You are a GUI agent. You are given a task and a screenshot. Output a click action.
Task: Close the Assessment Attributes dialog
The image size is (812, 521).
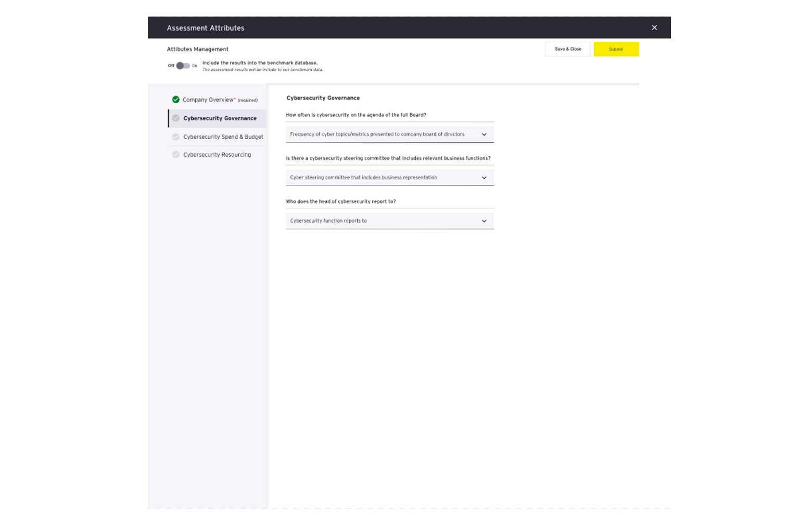[x=654, y=28]
